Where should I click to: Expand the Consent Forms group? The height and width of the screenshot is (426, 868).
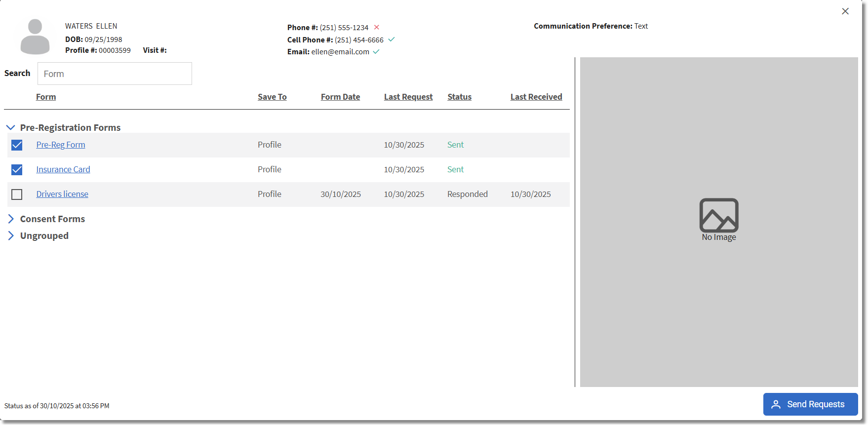[x=11, y=219]
